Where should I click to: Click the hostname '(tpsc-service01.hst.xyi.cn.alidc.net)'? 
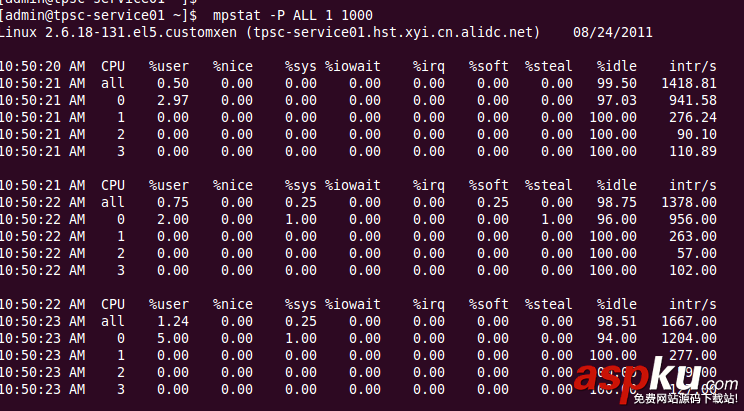(x=392, y=32)
